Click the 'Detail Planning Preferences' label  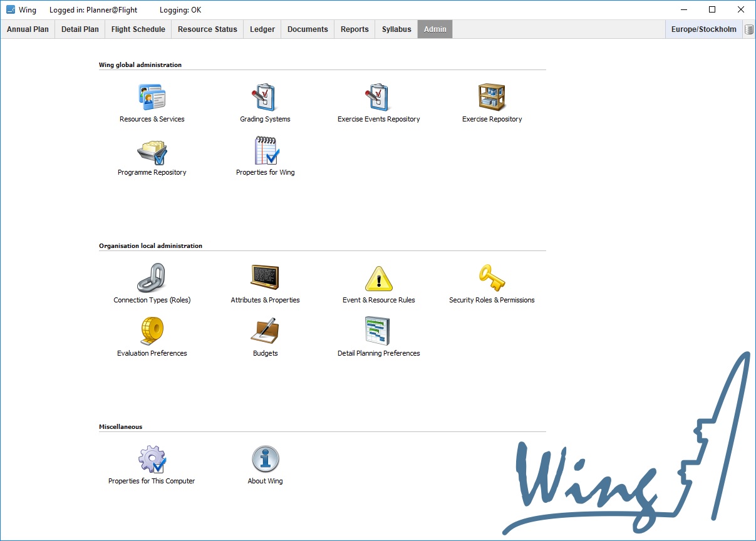click(379, 353)
